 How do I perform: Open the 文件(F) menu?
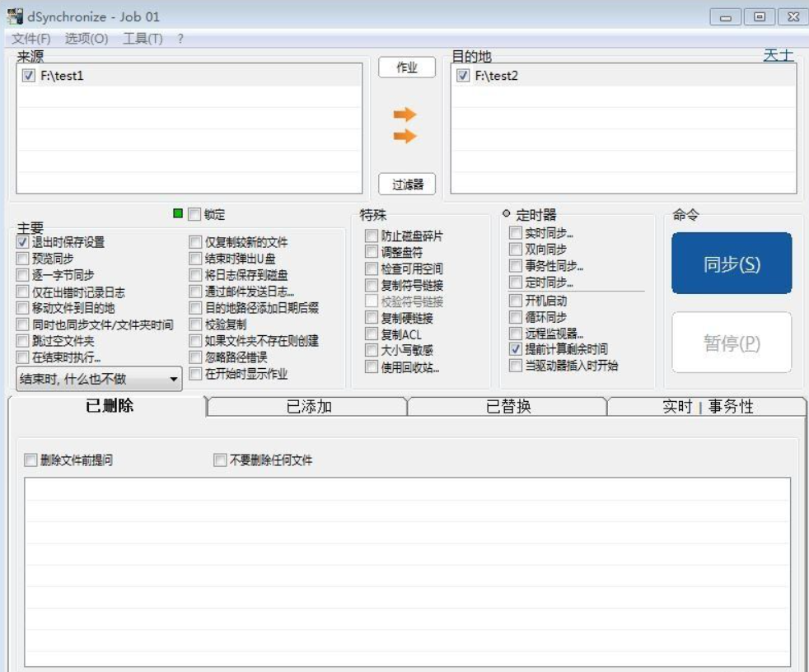31,39
